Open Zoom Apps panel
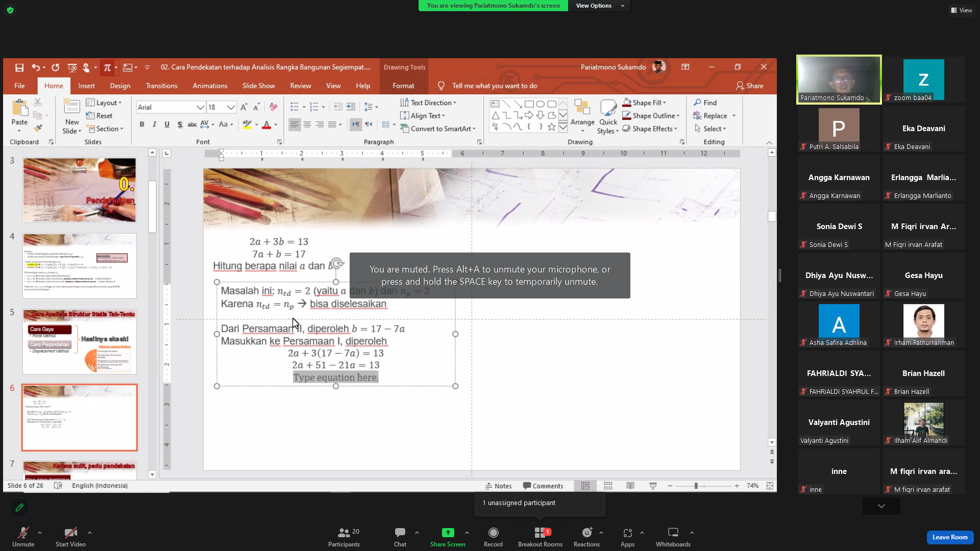Image resolution: width=980 pixels, height=551 pixels. pos(627,537)
